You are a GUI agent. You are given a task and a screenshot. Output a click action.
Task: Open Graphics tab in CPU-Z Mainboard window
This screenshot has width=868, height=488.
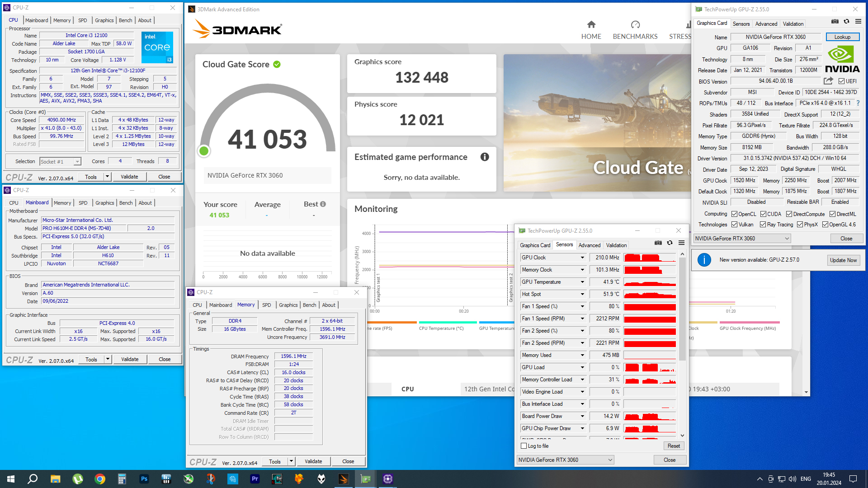104,203
